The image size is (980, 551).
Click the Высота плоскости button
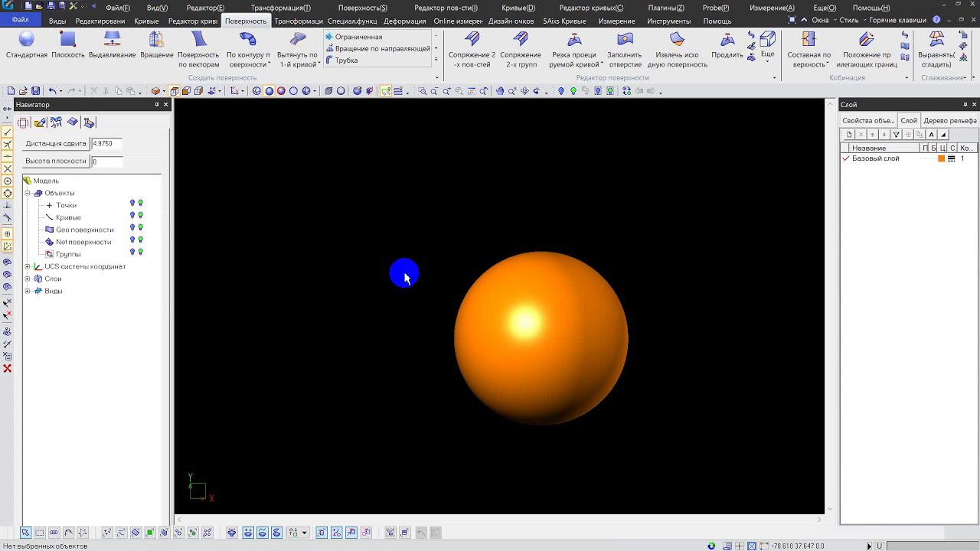(56, 161)
